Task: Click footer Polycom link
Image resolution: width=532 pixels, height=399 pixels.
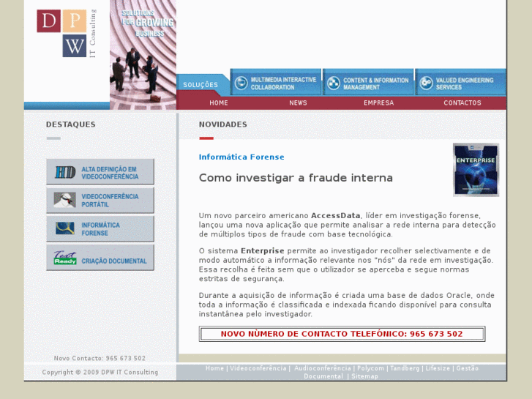Action: tap(370, 368)
